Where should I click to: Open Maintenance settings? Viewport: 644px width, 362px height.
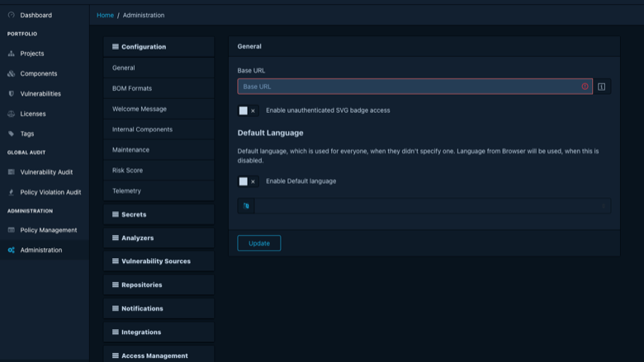(159, 150)
